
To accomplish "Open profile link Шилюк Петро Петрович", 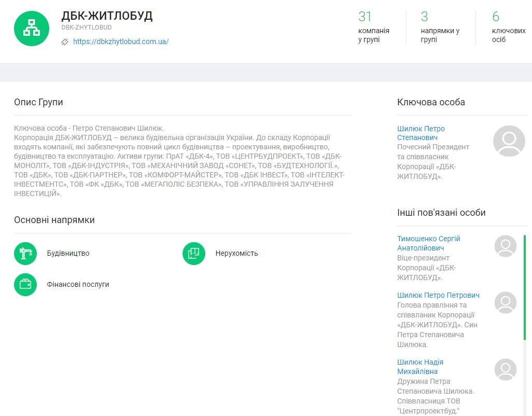I will pyautogui.click(x=438, y=295).
